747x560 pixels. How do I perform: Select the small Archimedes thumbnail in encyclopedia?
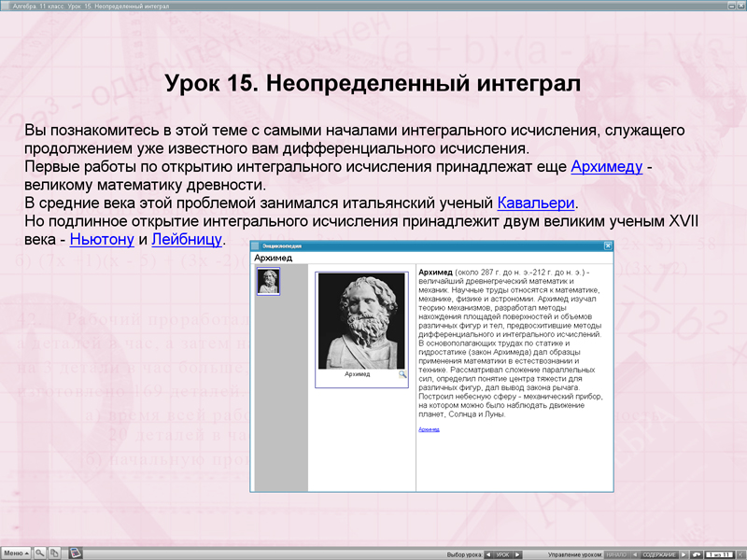coord(271,279)
